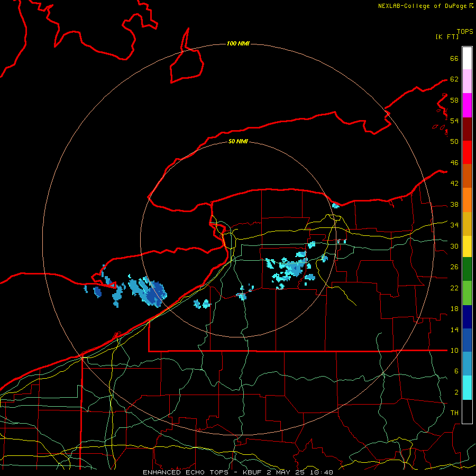Click the 50 legend value

[454, 142]
